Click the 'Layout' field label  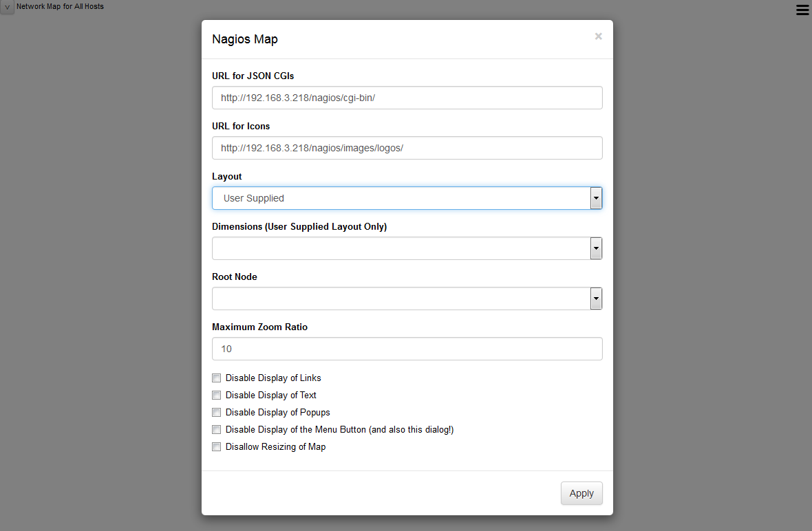pyautogui.click(x=227, y=176)
